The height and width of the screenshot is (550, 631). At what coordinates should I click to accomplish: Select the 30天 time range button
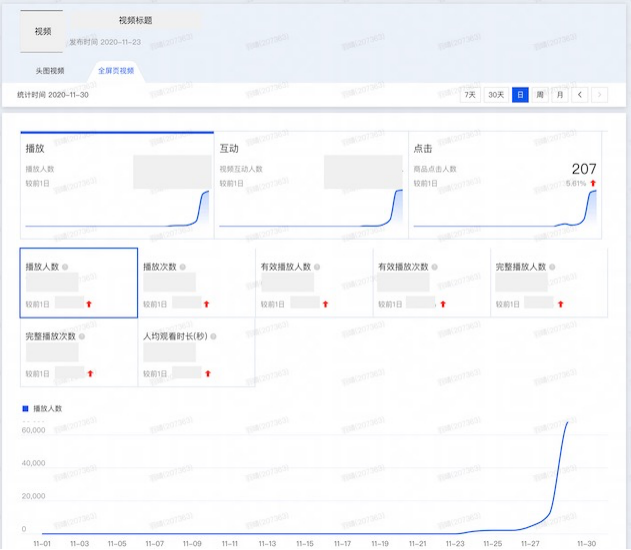click(x=496, y=95)
